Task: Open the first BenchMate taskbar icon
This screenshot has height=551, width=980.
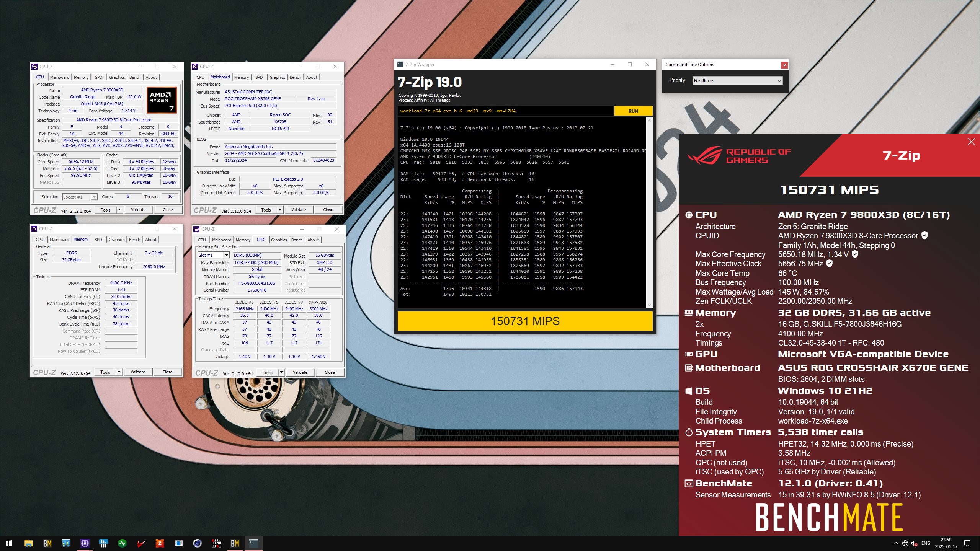Action: coord(47,543)
